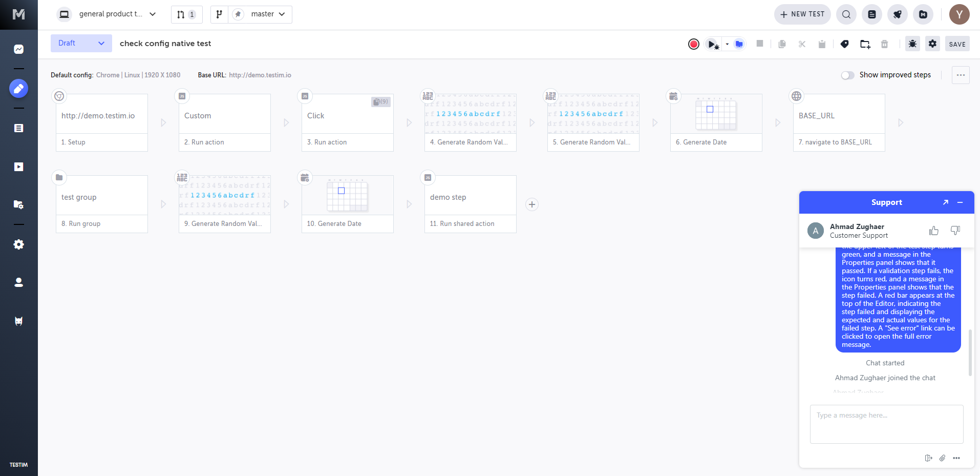Click the Cut scissors icon
The width and height of the screenshot is (980, 476).
802,44
